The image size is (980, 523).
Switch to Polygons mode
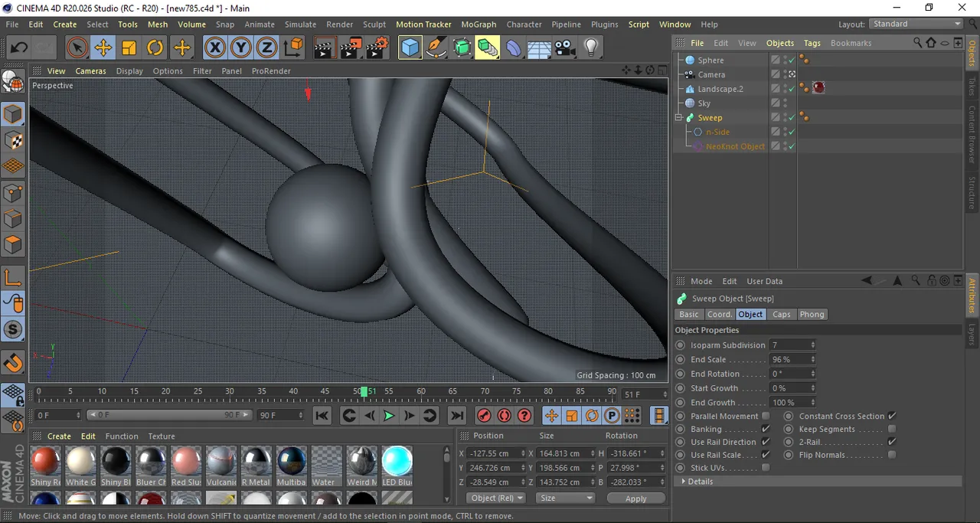pos(13,245)
